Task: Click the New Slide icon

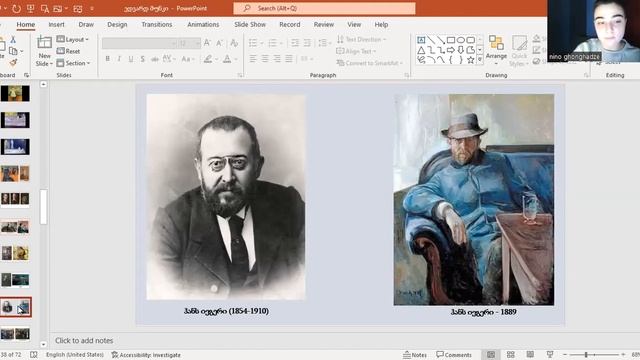Action: coord(44,42)
